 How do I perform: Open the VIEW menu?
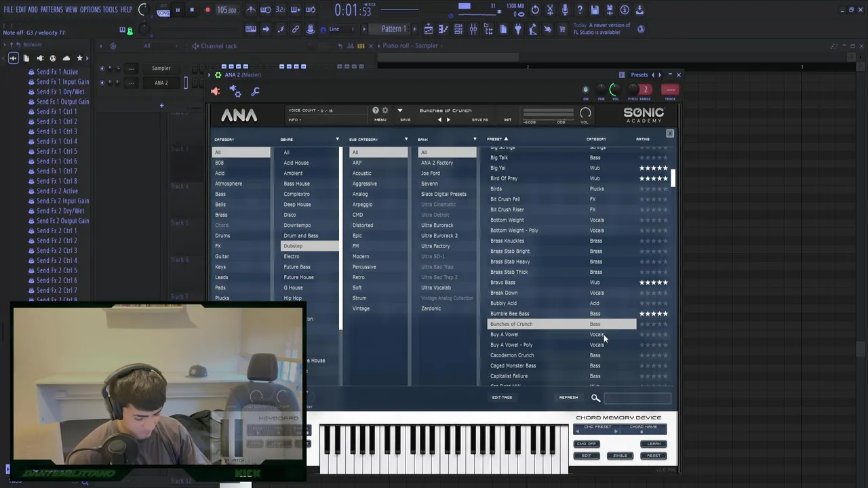tap(71, 10)
